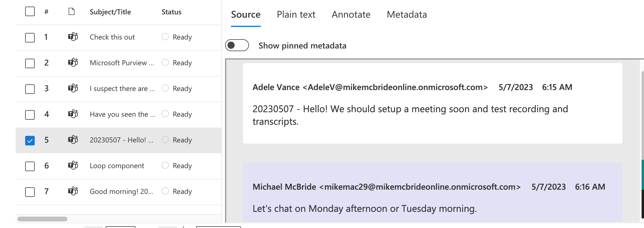
Task: Click the Teams icon for Microsoft Purview item
Action: (73, 63)
